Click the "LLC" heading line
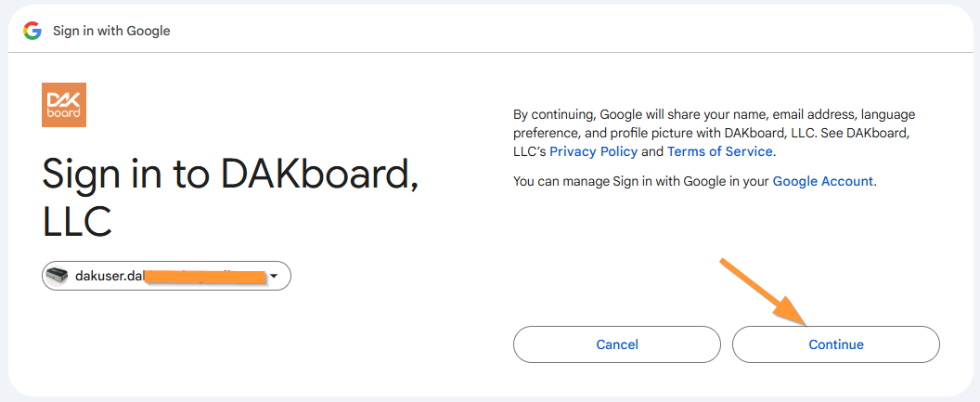Screen dimensions: 980x402 [77, 221]
